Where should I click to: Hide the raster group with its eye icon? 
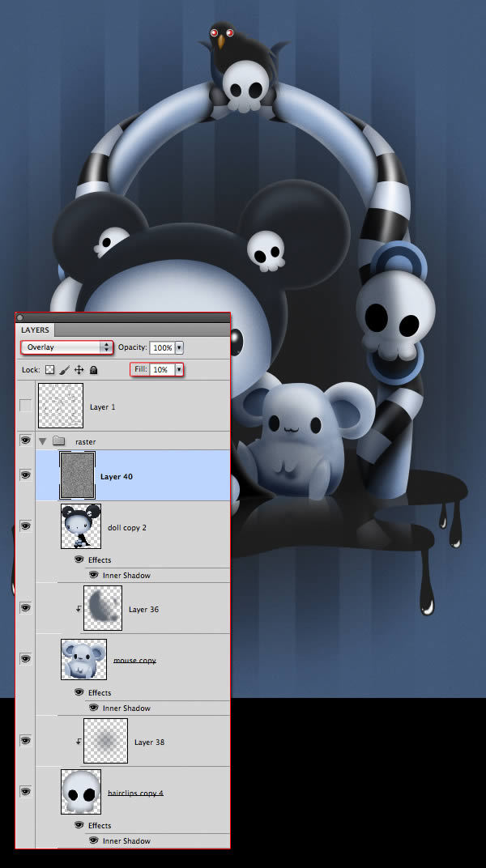point(25,440)
